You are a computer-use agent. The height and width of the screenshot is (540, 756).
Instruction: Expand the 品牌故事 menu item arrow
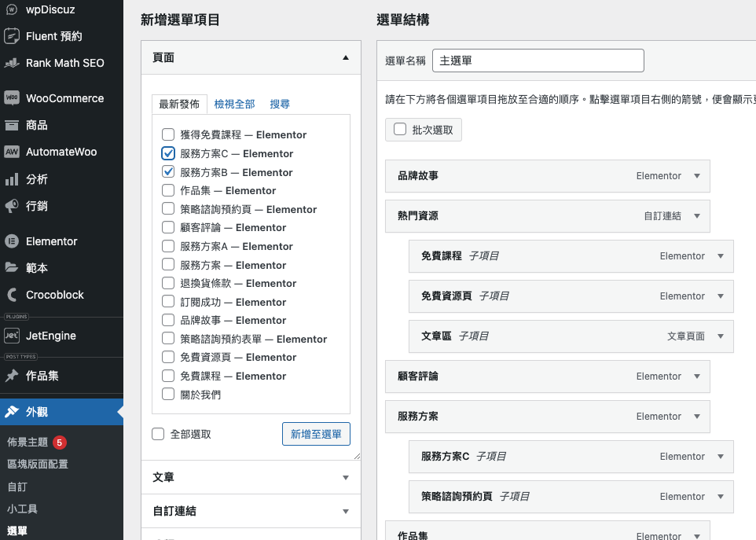697,176
